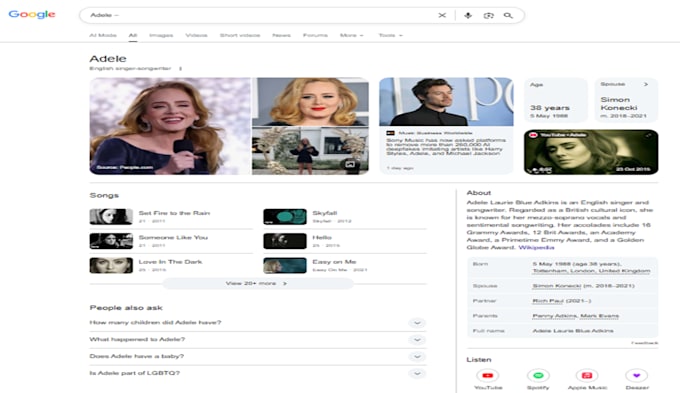
Task: Start voice search with microphone icon
Action: (x=468, y=15)
